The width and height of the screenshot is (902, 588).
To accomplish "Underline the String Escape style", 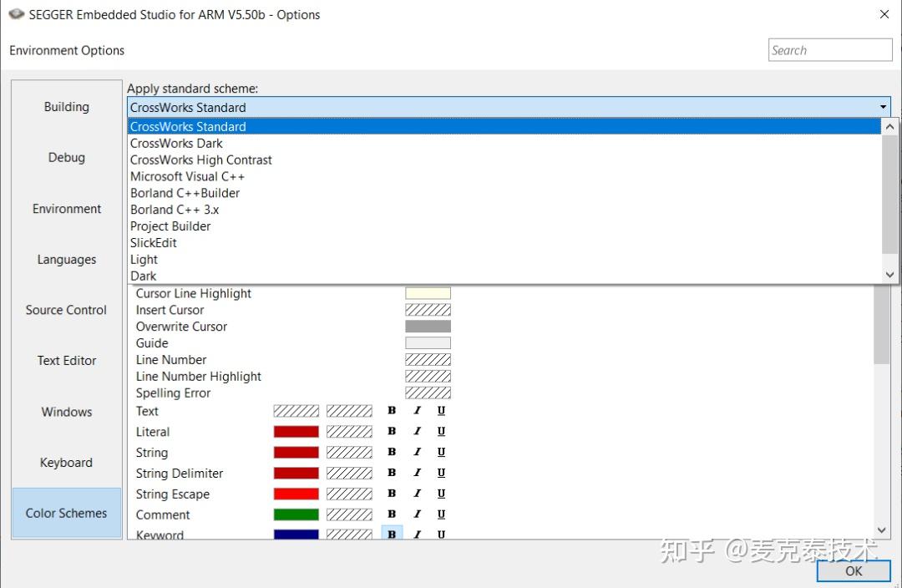I will pos(441,494).
